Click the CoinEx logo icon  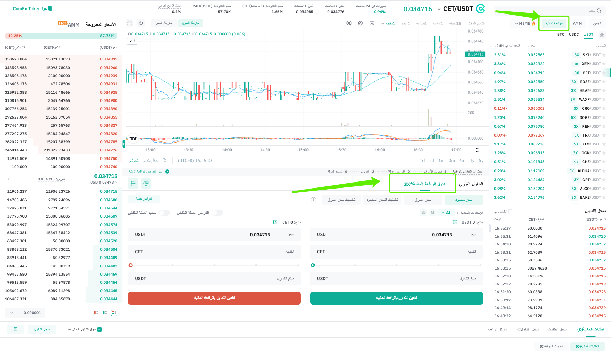coord(480,9)
